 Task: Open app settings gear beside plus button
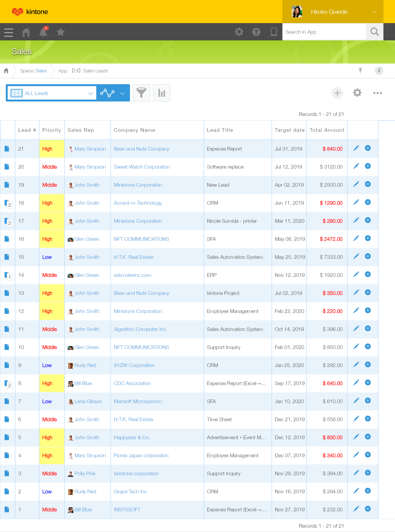pos(357,93)
